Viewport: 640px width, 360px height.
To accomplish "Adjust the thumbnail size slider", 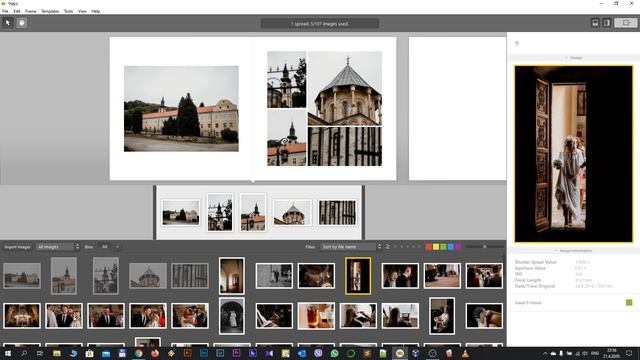I will point(485,247).
